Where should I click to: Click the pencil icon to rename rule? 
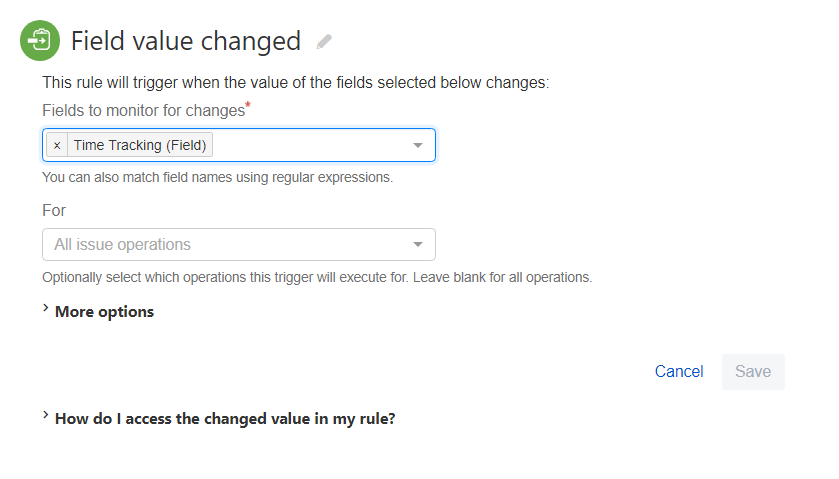click(324, 42)
